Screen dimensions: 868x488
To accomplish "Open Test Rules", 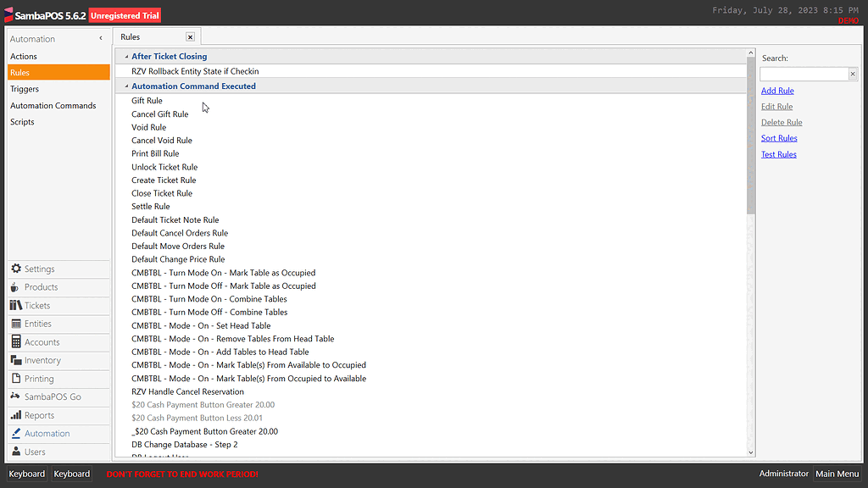I will (779, 153).
